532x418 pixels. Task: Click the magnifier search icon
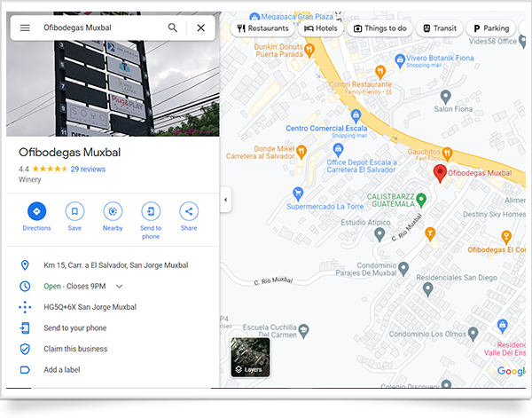click(173, 28)
